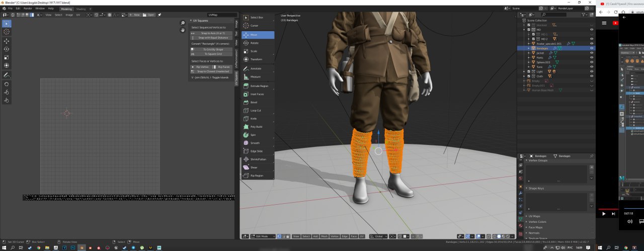
Task: Select the Bevel tool
Action: pos(258,102)
